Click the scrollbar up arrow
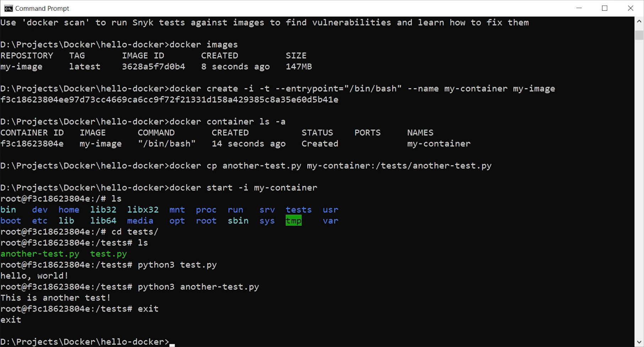 point(638,21)
